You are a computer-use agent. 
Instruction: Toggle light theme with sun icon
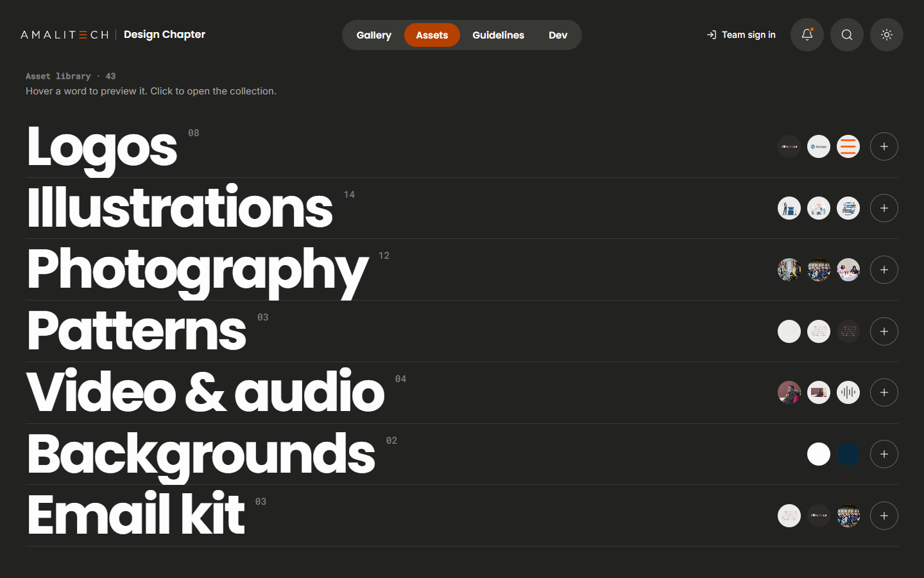[887, 35]
